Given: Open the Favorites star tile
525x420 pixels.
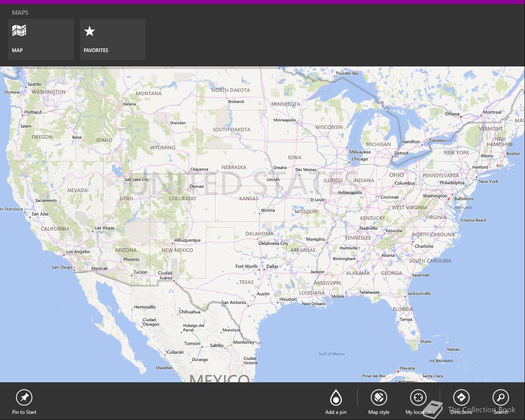Looking at the screenshot, I should (x=113, y=39).
